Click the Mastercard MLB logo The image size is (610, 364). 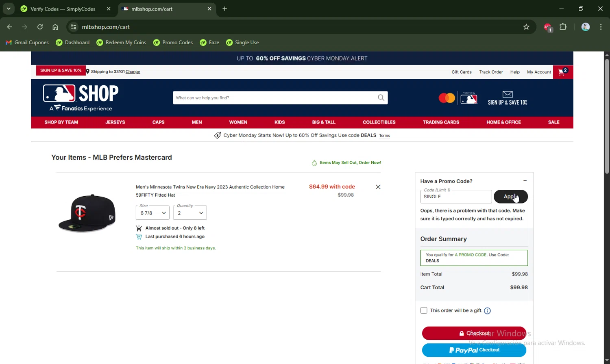coord(458,98)
